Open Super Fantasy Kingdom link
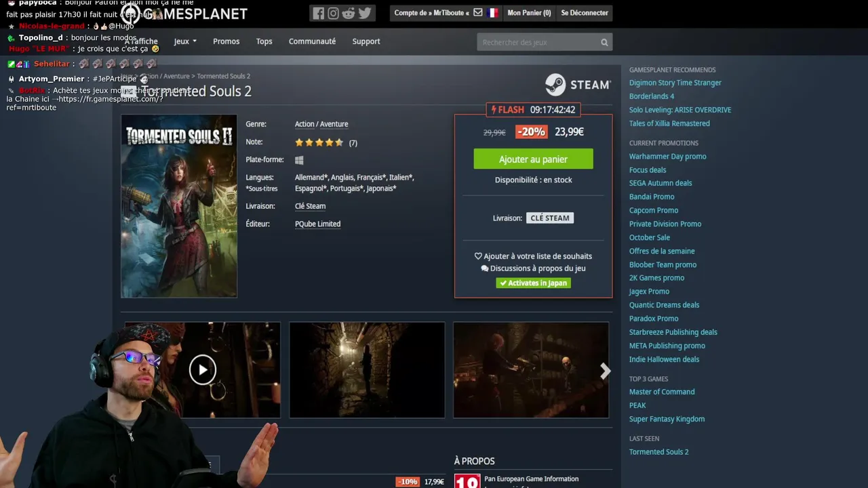This screenshot has width=868, height=488. coord(667,419)
